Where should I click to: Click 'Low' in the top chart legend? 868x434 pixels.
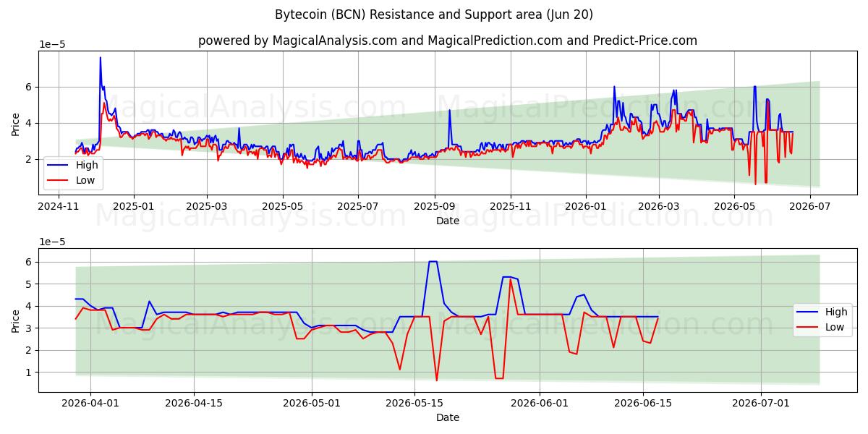[x=86, y=179]
